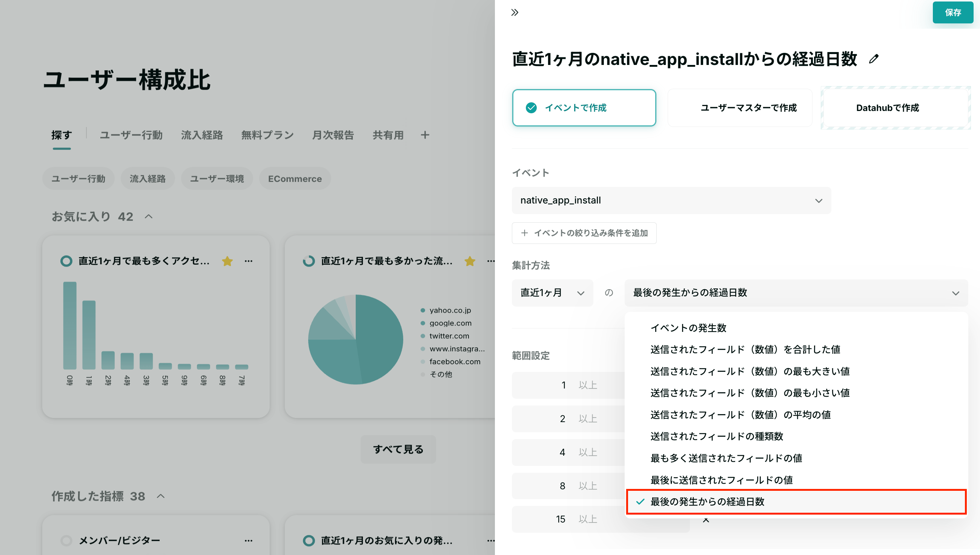Unfavorite star on 直近1ヶ月で最も多くアクセ... card
Viewport: 980px width, 555px height.
[x=227, y=261]
